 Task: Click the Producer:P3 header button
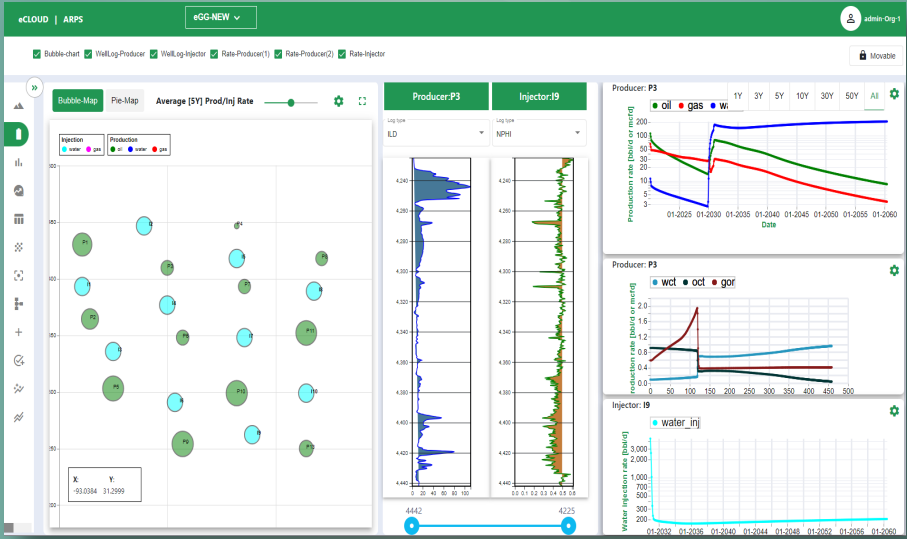[436, 97]
